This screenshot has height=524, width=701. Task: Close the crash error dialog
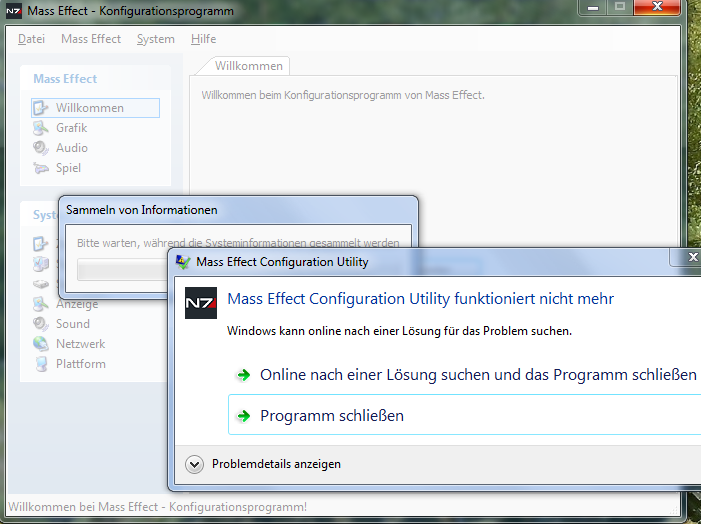point(693,258)
